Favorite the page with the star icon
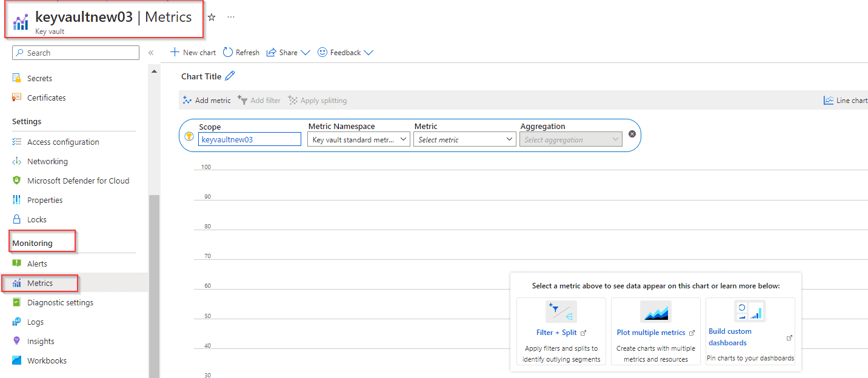This screenshot has height=378, width=868. pyautogui.click(x=212, y=18)
